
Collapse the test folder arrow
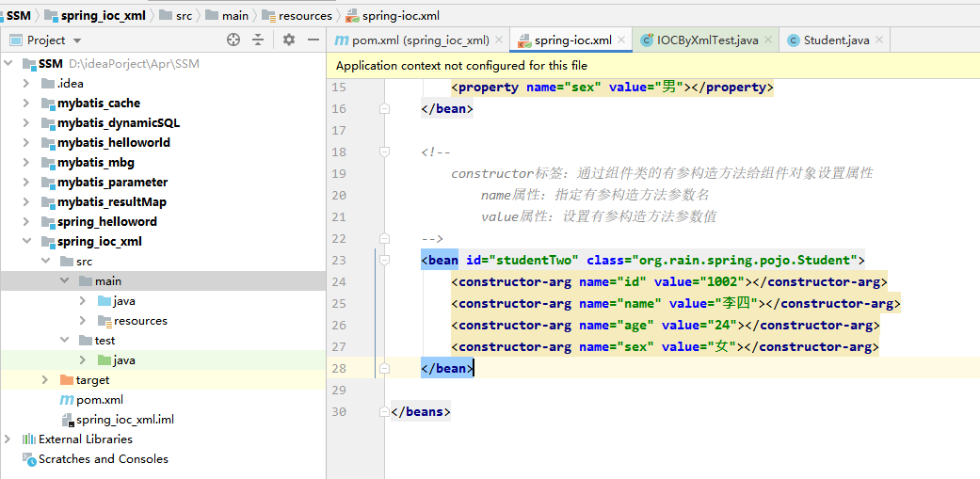point(64,341)
